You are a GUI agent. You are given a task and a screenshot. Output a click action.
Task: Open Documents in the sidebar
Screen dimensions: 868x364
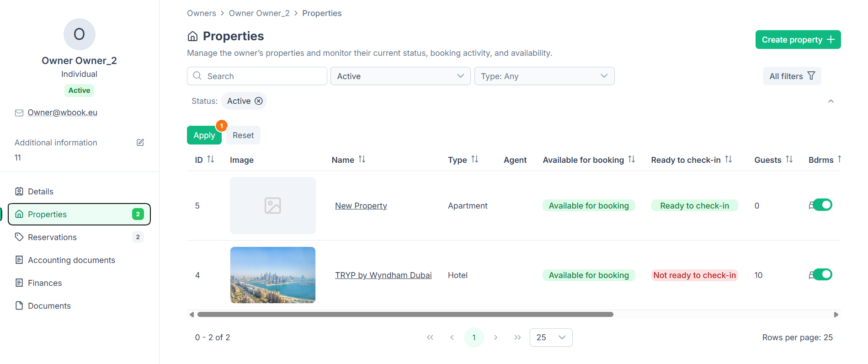pos(80,306)
